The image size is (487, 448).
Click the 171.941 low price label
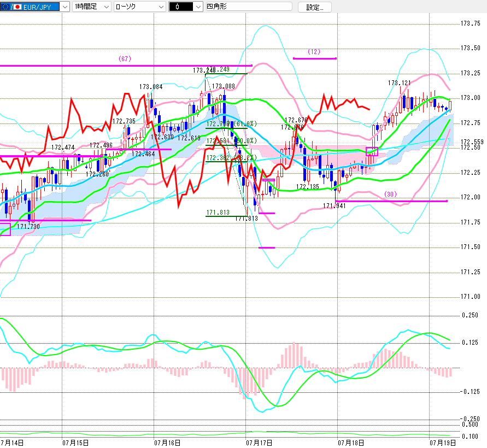click(334, 205)
